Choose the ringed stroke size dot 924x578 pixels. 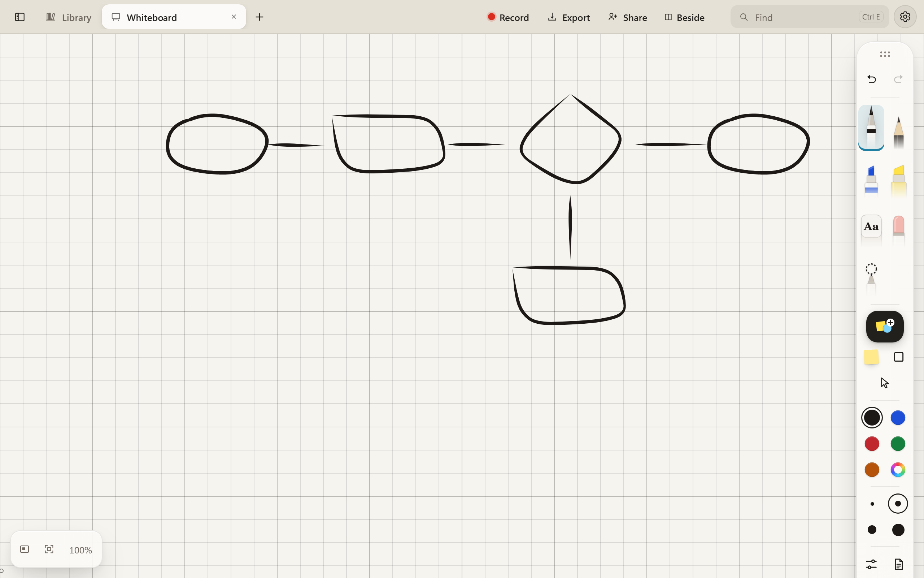tap(898, 504)
